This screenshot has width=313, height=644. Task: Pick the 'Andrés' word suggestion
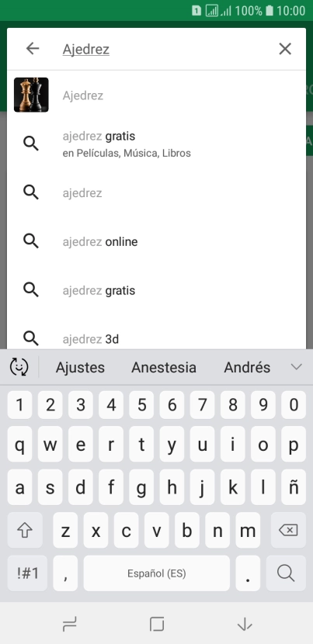pyautogui.click(x=247, y=367)
